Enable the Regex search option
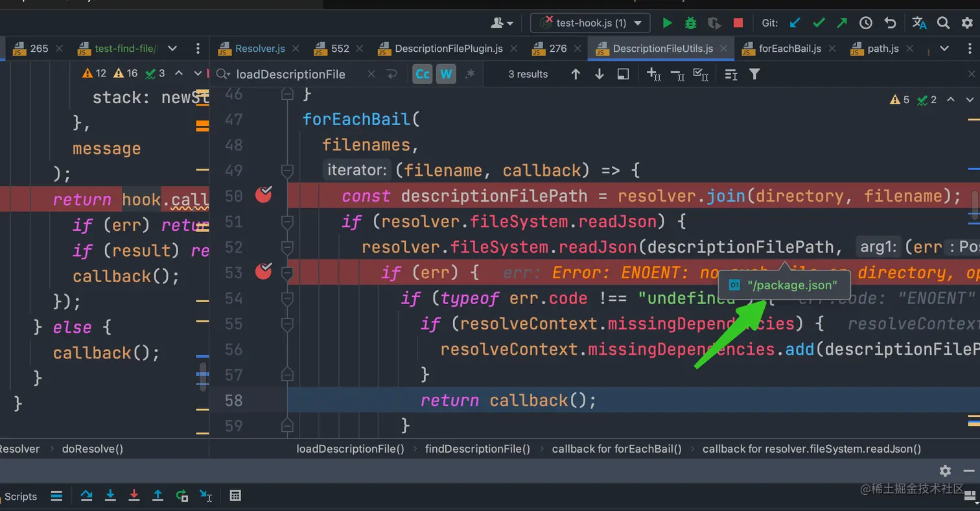 click(470, 74)
